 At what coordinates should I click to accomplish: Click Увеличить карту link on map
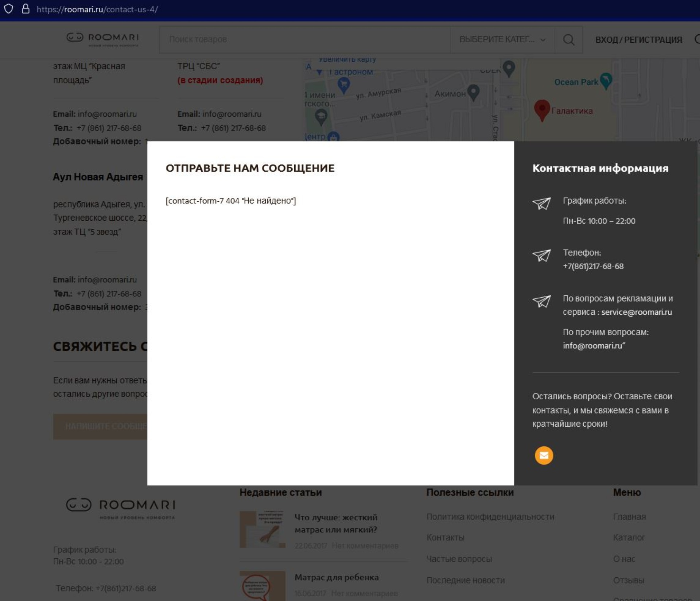pyautogui.click(x=347, y=59)
